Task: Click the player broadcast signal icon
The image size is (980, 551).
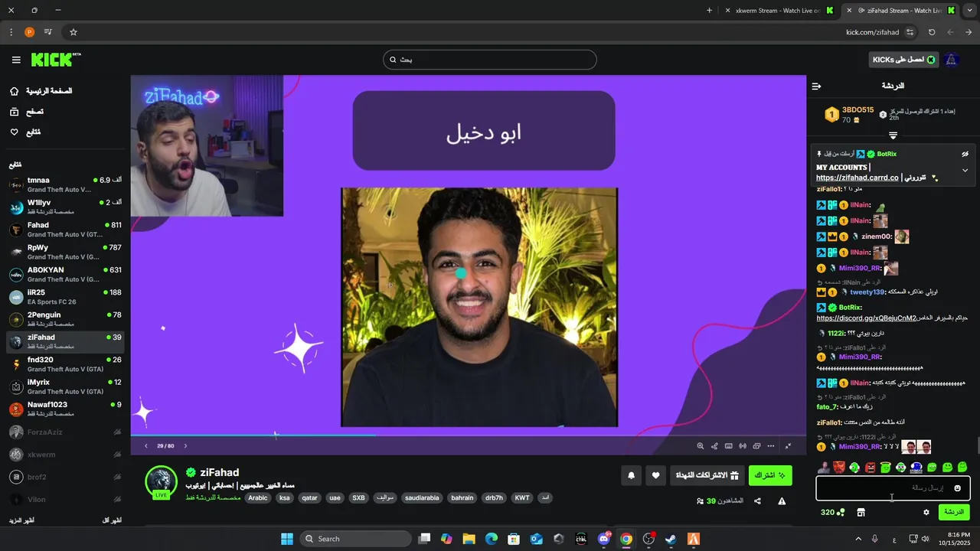Action: pos(743,445)
